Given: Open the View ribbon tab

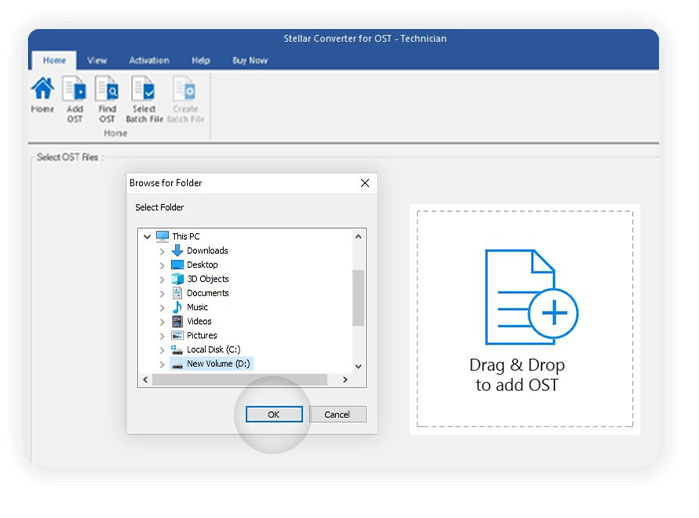Looking at the screenshot, I should [x=97, y=60].
